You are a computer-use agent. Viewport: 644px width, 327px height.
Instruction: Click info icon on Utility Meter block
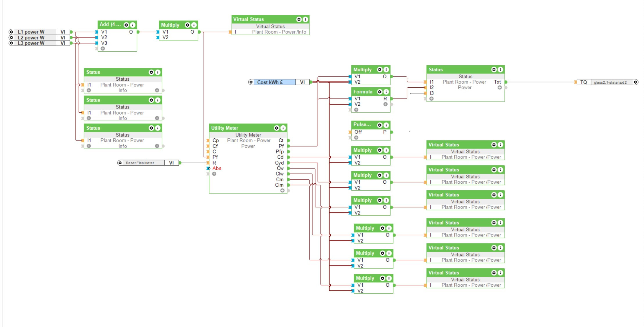283,128
